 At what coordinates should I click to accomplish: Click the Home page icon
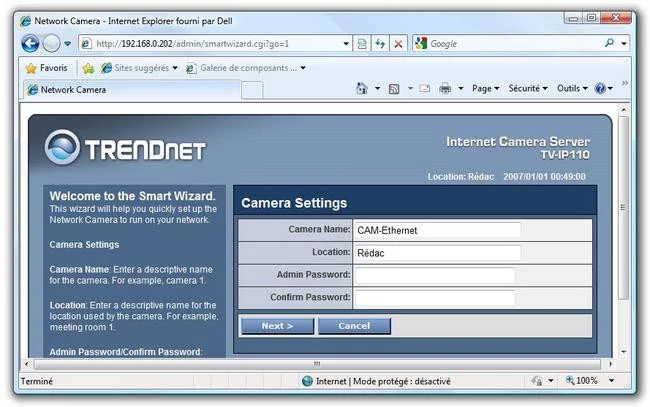[362, 88]
